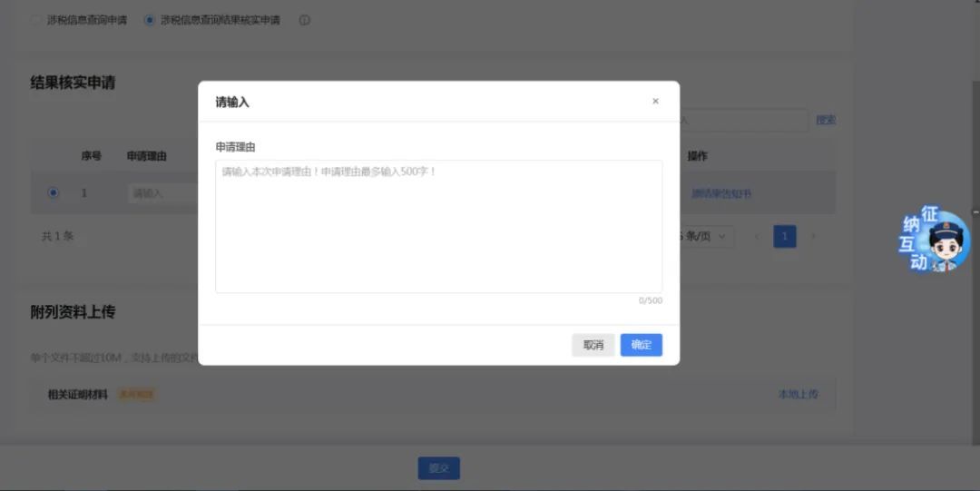Image resolution: width=980 pixels, height=491 pixels.
Task: Click the 请输入 field in row 1
Action: pos(163,193)
